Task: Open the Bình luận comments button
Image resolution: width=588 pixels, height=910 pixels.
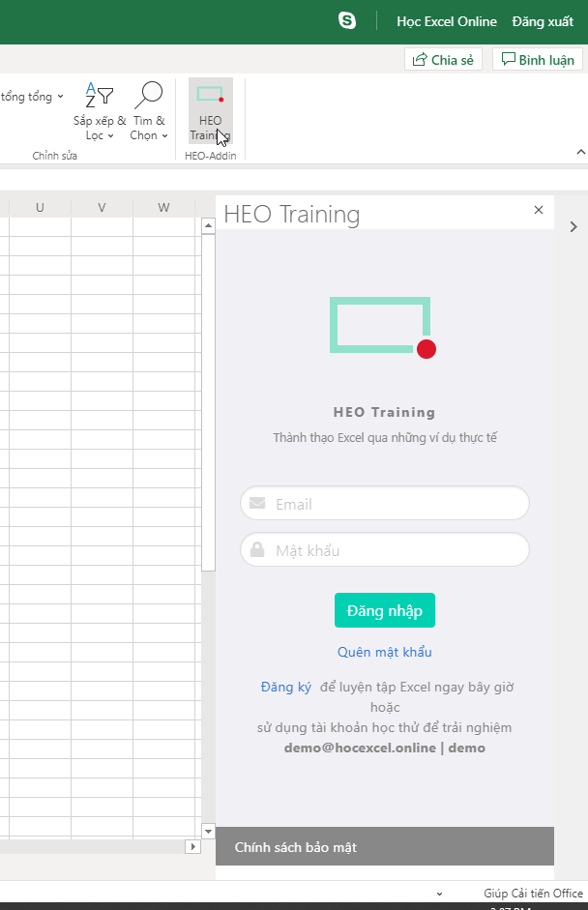Action: 538,60
